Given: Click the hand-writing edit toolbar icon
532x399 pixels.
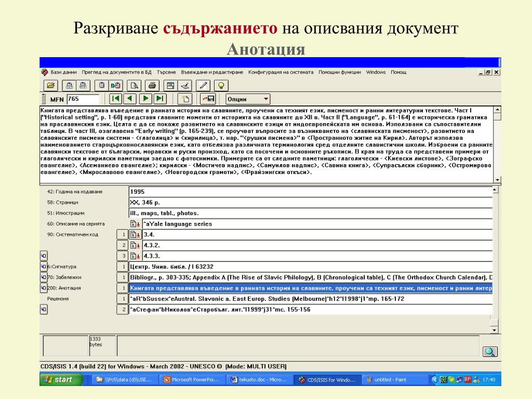Looking at the screenshot, I should tap(185, 86).
